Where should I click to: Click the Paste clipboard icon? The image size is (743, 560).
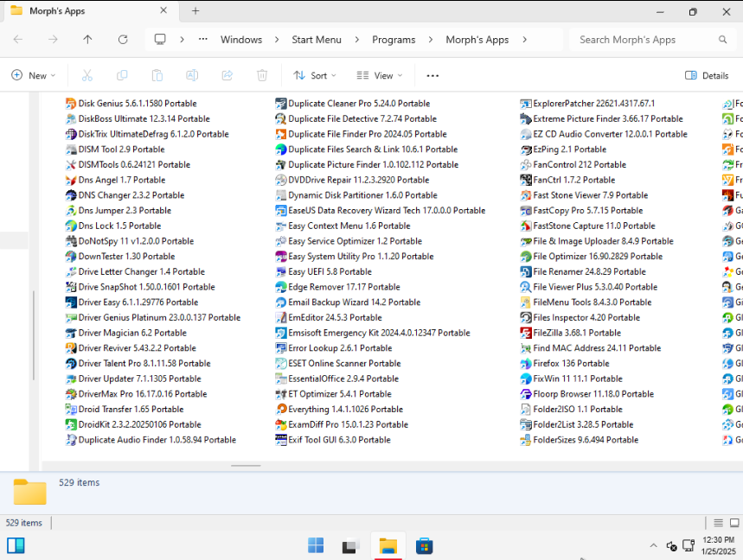(x=157, y=75)
